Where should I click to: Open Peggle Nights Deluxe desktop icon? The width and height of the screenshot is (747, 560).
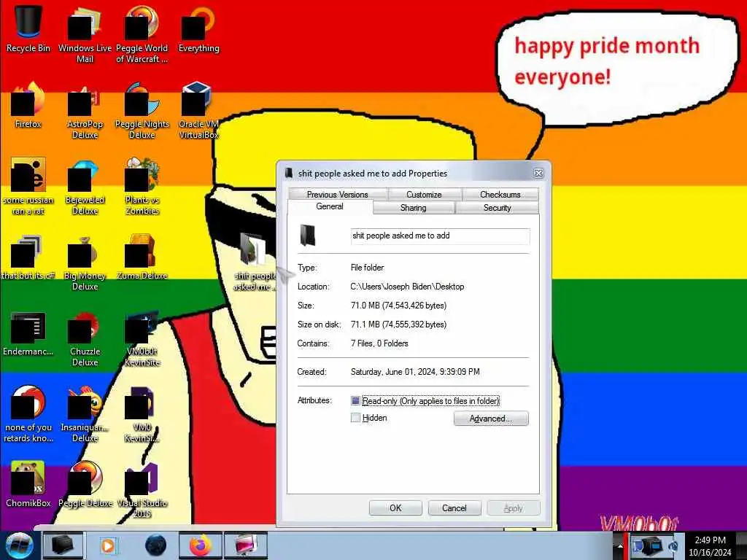[x=142, y=109]
